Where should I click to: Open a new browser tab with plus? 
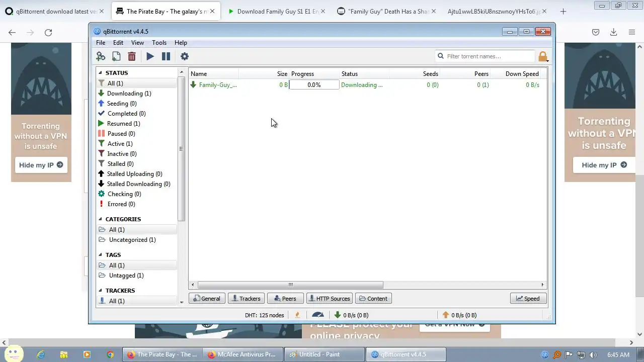(x=563, y=11)
